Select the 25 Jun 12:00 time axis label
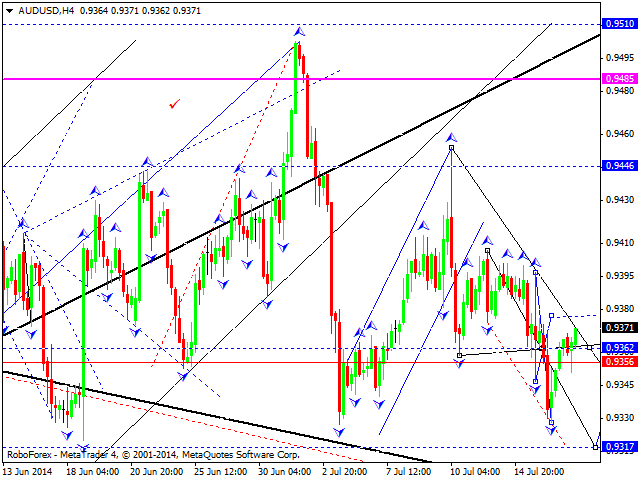 click(x=221, y=472)
